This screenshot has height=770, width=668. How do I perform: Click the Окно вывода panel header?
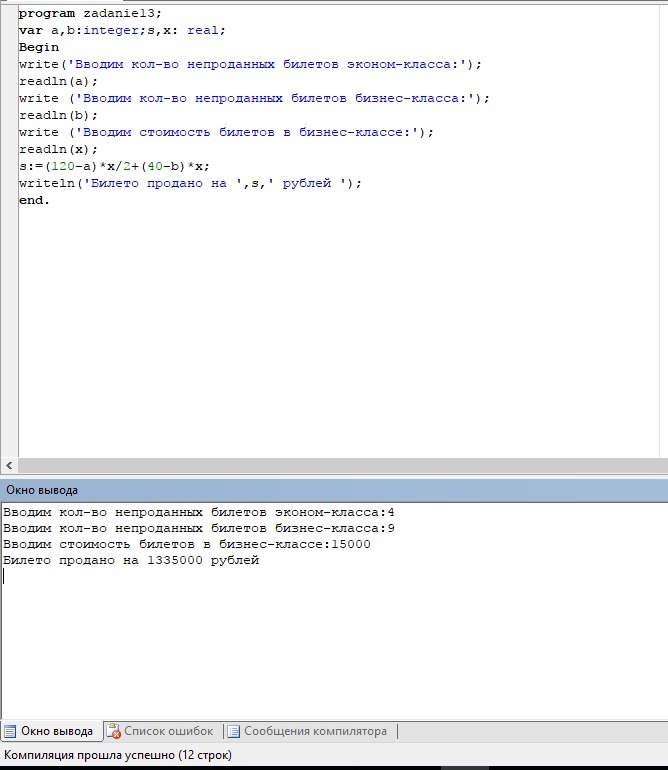pos(334,490)
